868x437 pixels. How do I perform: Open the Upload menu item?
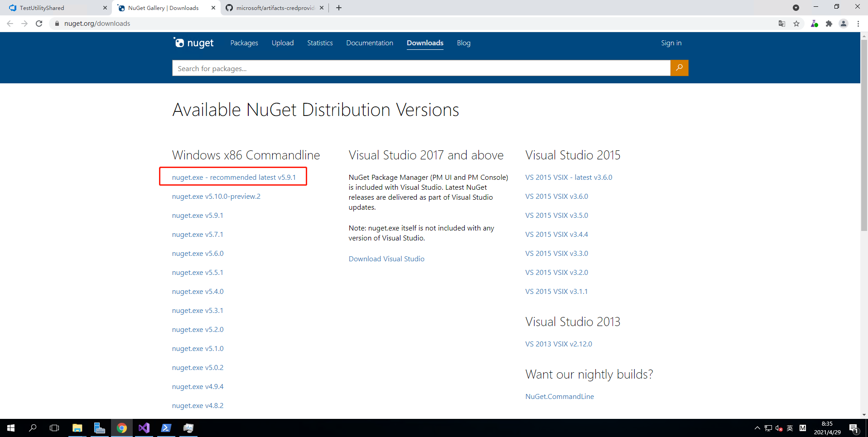click(x=283, y=43)
